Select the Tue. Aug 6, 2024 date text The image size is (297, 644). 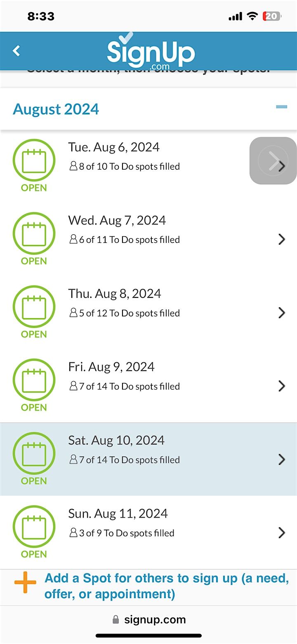click(x=114, y=147)
